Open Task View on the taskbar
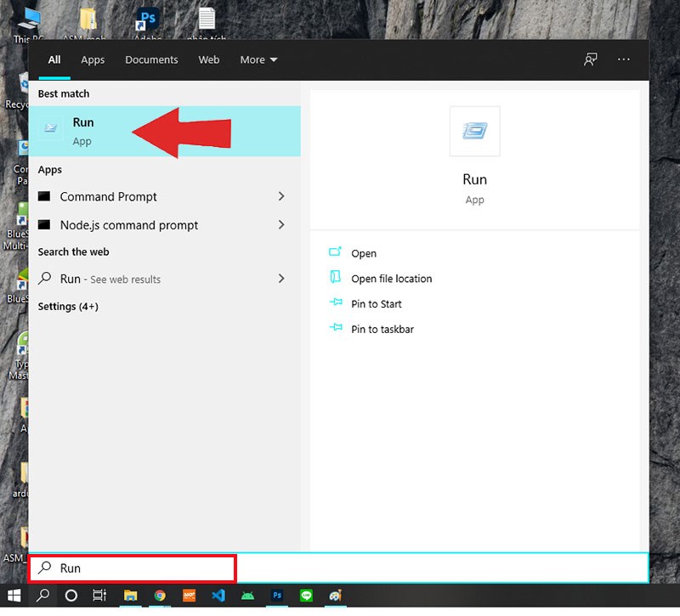 99,596
